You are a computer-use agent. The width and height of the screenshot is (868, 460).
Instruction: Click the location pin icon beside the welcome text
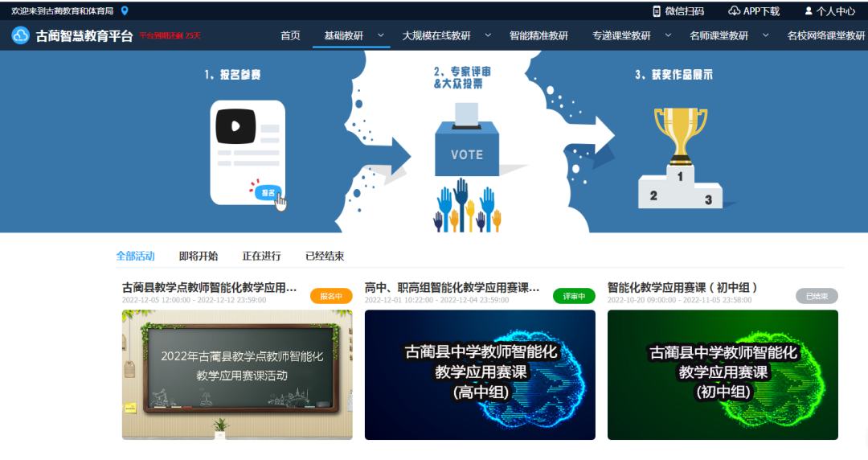125,11
